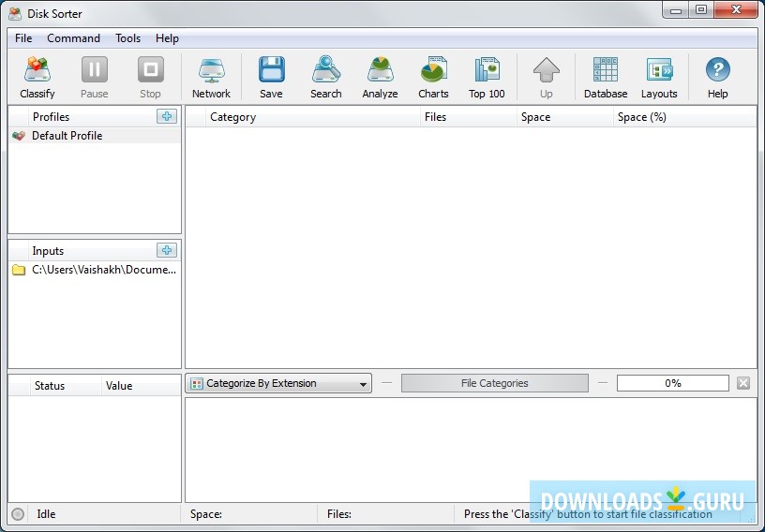
Task: Open the Help question mark icon
Action: 718,69
